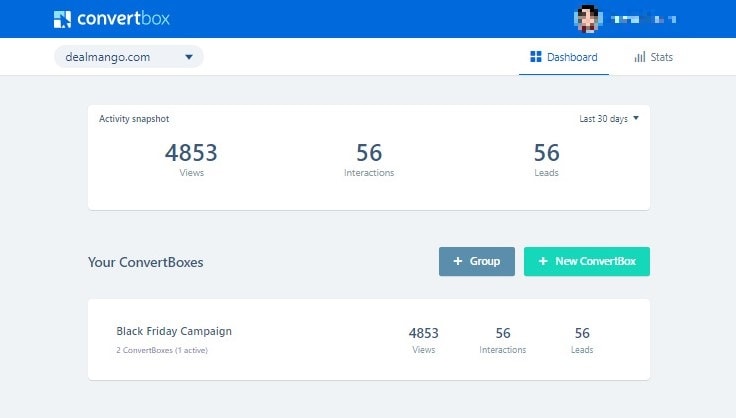Click Views label under snapshot 4853

pyautogui.click(x=192, y=173)
